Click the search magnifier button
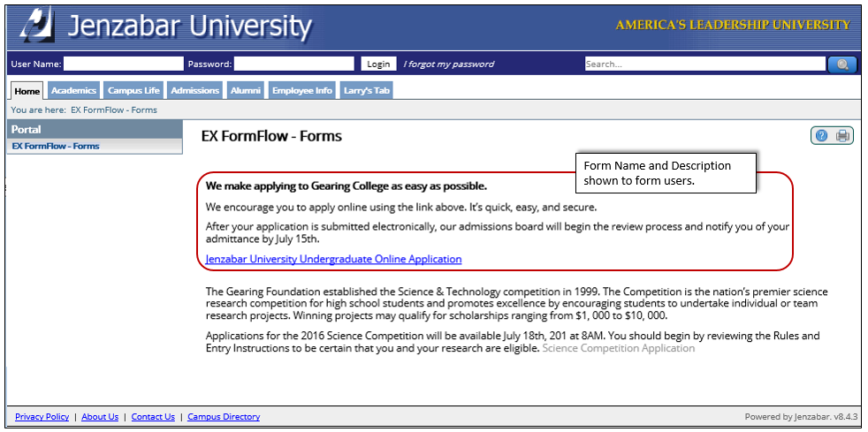Image resolution: width=868 pixels, height=432 pixels. tap(842, 64)
